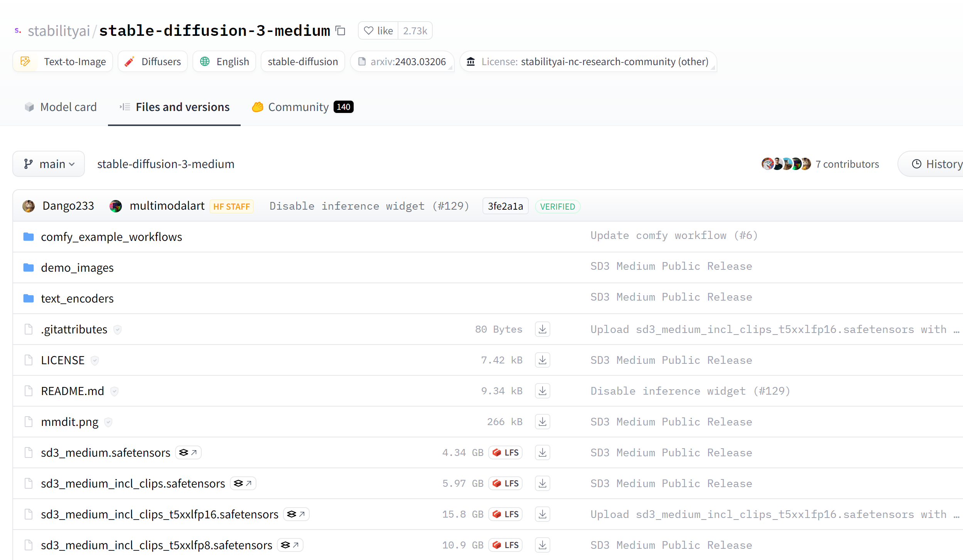The width and height of the screenshot is (963, 560).
Task: Open the Disable inference widget (#129) commit header
Action: click(x=369, y=206)
